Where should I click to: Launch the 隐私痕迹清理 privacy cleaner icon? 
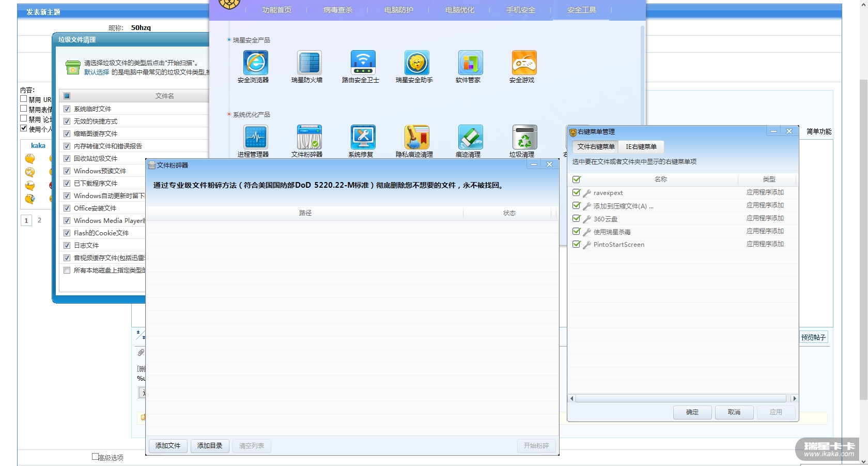(x=417, y=138)
